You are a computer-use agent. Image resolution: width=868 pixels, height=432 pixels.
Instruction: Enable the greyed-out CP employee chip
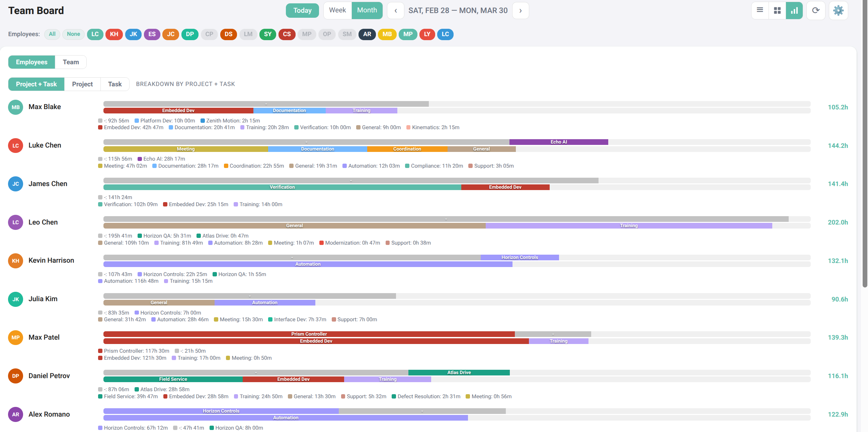click(209, 34)
